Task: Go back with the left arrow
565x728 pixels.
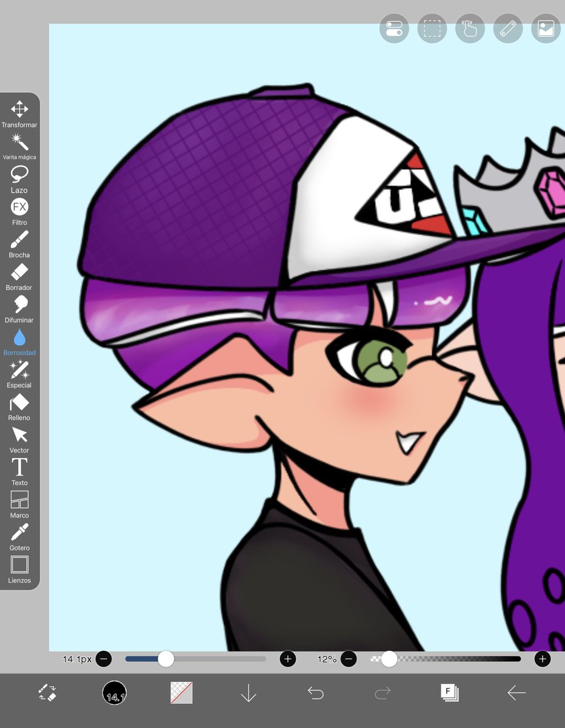Action: [517, 693]
